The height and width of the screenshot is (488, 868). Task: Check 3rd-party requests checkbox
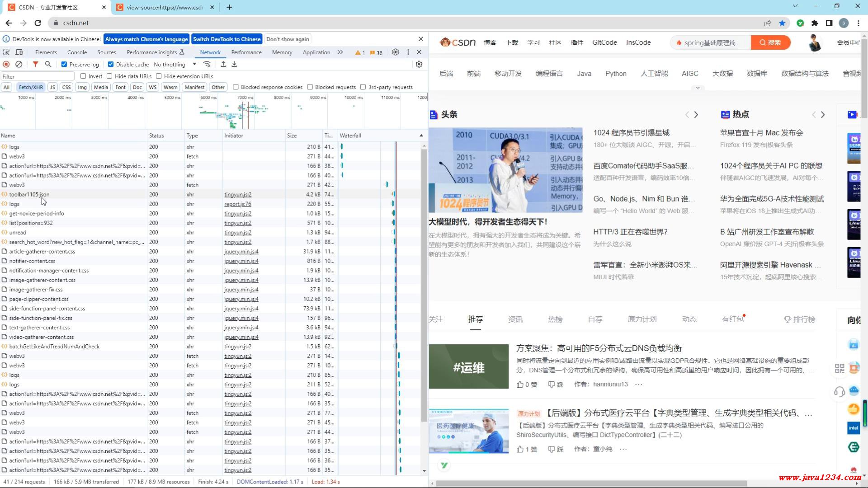pos(363,87)
